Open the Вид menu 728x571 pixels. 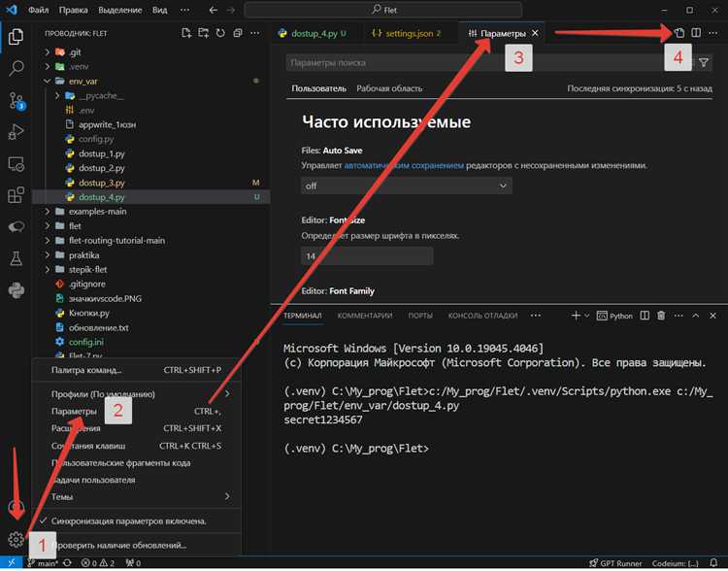tap(160, 10)
